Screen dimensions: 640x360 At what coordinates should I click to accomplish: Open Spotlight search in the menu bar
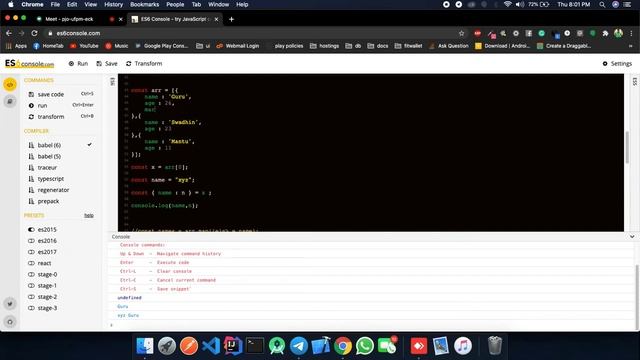coord(602,4)
